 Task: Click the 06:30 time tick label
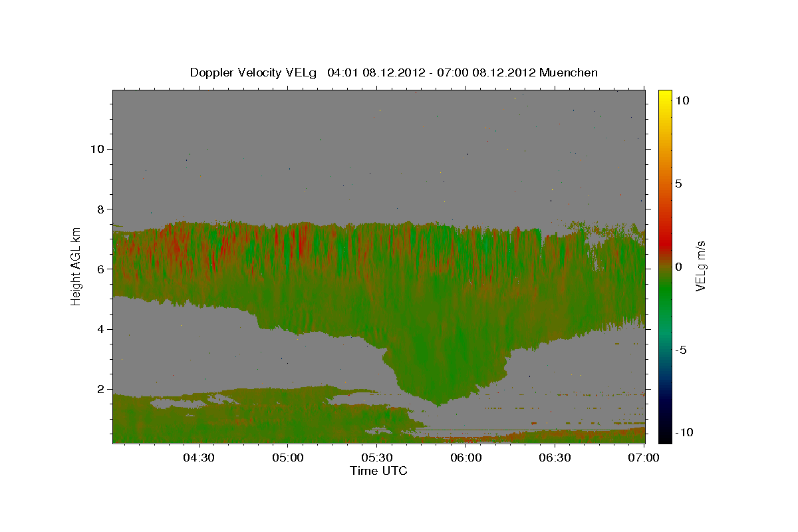(x=555, y=458)
